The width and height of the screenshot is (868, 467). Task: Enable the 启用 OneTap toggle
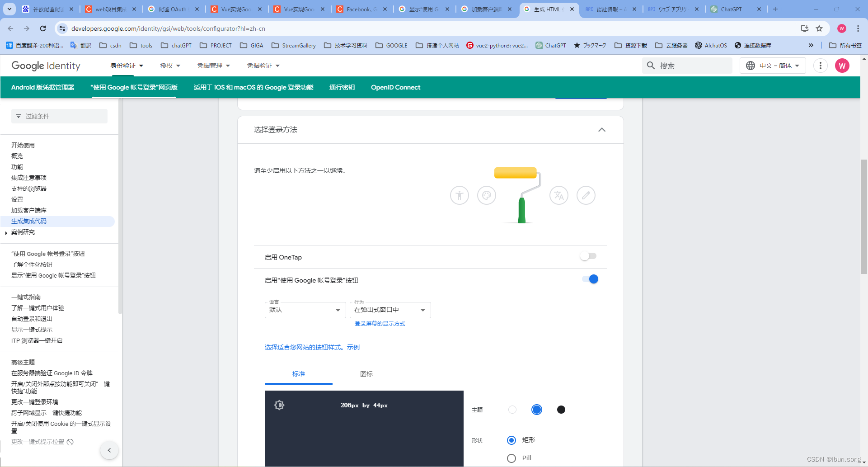pos(588,256)
